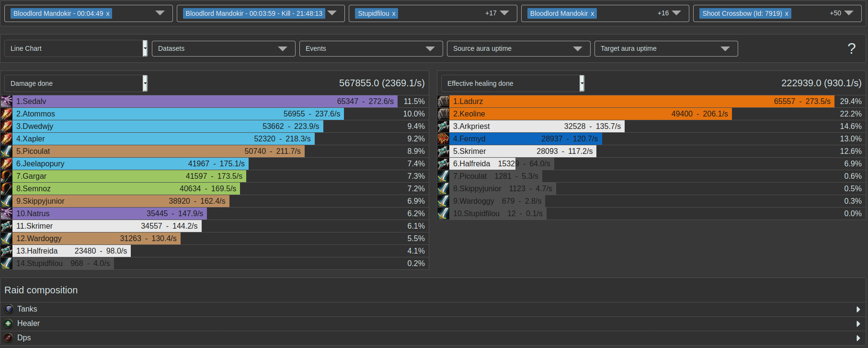Click the 222939.0 (930.1/s) healing total
This screenshot has width=868, height=348.
point(821,83)
